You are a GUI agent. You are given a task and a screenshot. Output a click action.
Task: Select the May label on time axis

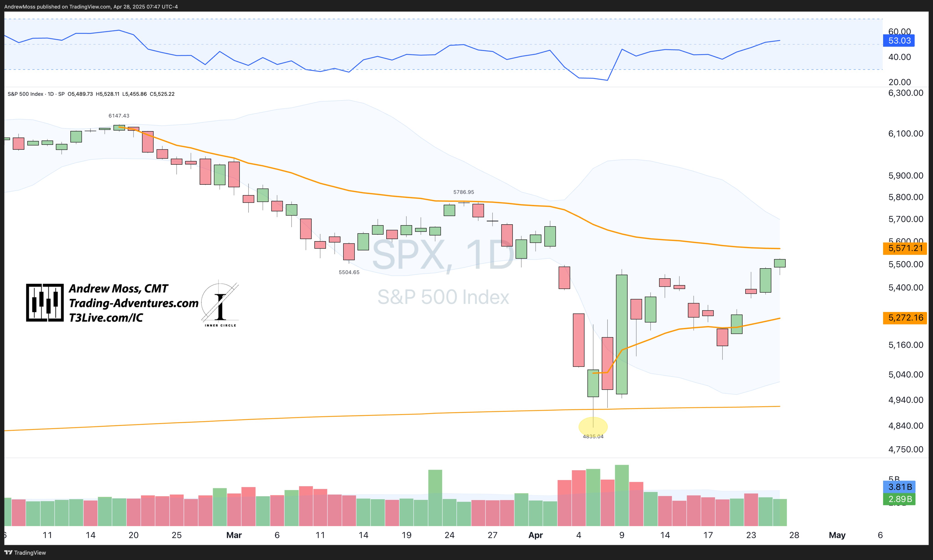837,535
